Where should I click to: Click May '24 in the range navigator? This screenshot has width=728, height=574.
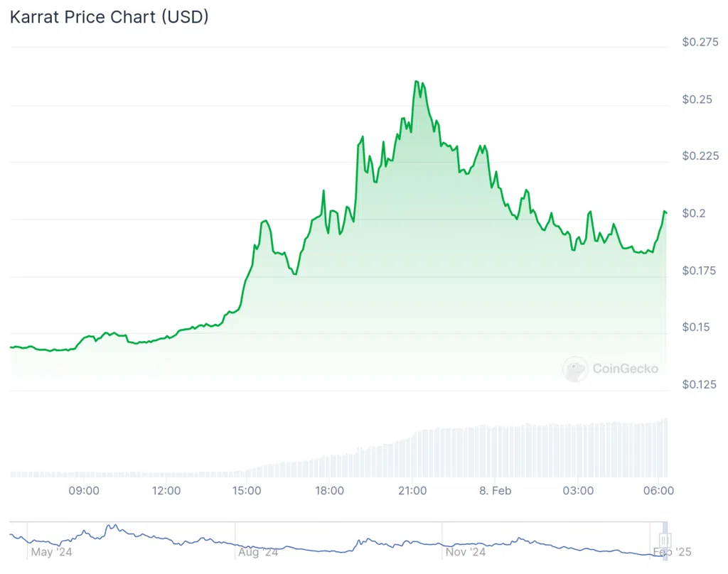click(52, 551)
